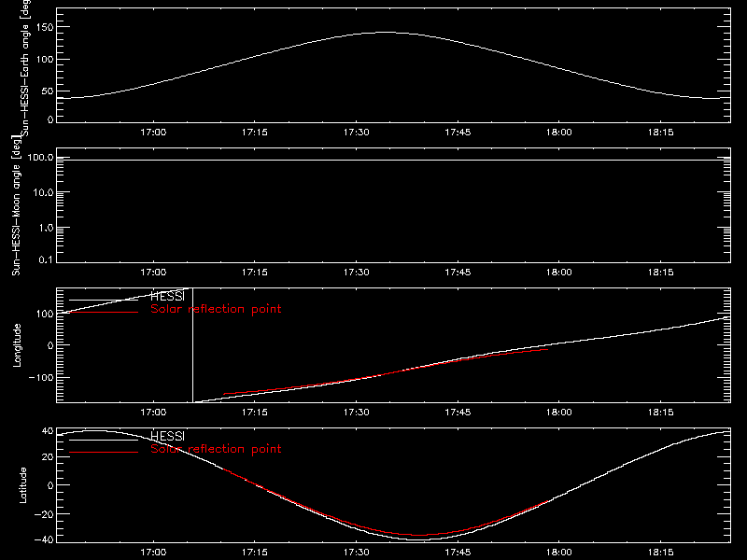Click 17:15 time label under Latitude plot

[x=254, y=553]
